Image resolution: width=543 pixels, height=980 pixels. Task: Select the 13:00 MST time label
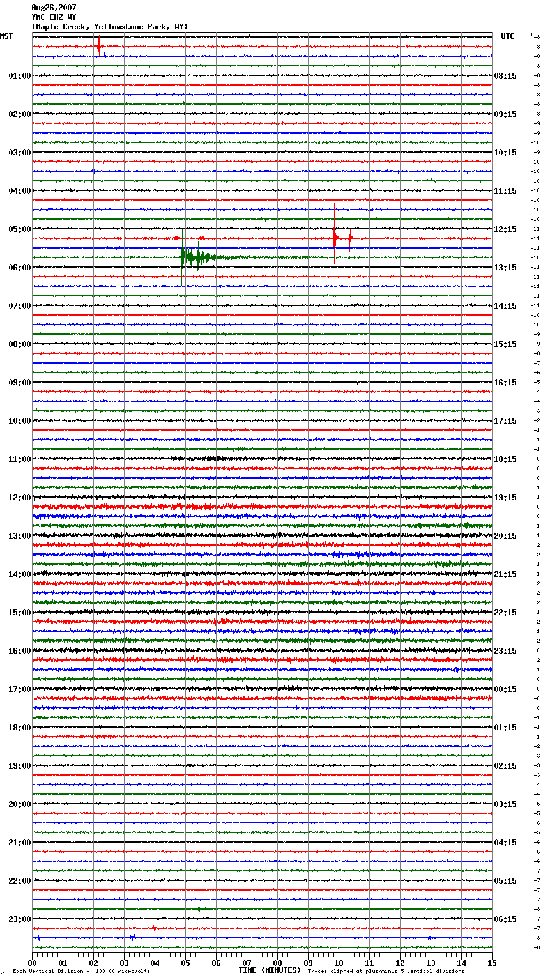(x=20, y=536)
